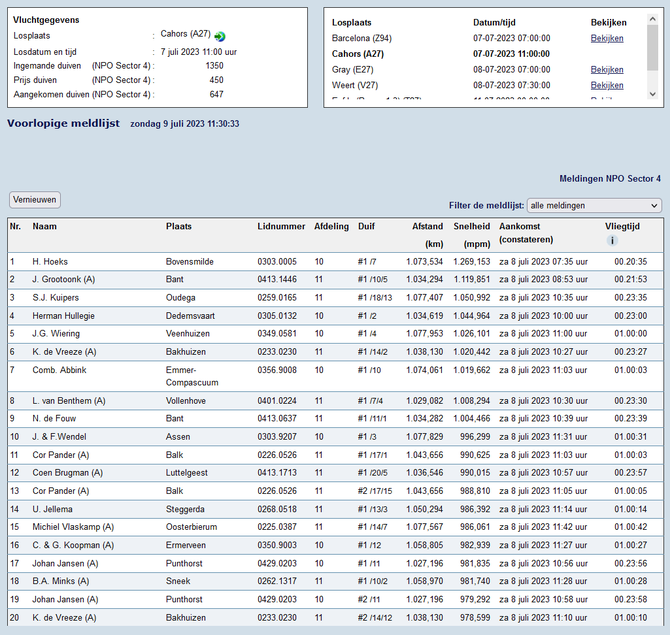Select name H. Hoeks in row 1
The image size is (670, 635).
pyautogui.click(x=50, y=262)
